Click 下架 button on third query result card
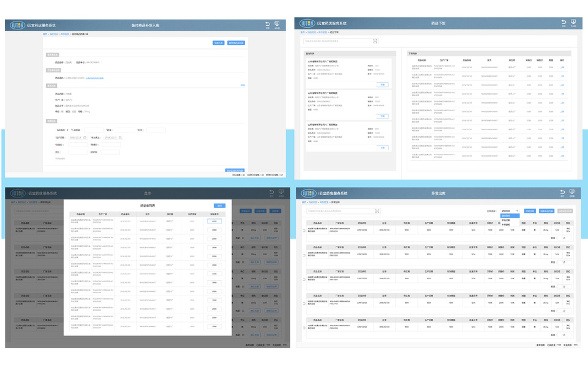The height and width of the screenshot is (368, 588). tap(382, 148)
